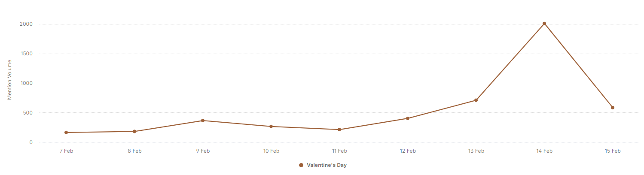644x175 pixels.
Task: Click the 11 Feb x-axis label
Action: 339,151
